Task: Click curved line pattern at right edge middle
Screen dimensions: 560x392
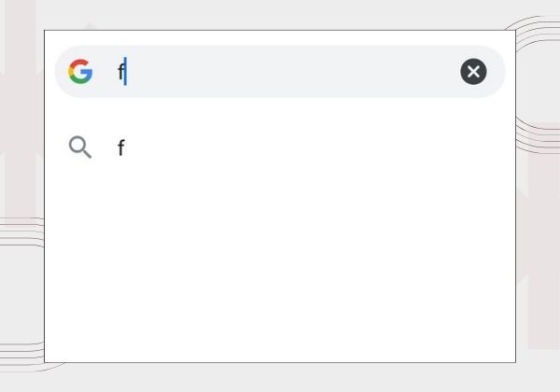Action: coord(538,135)
